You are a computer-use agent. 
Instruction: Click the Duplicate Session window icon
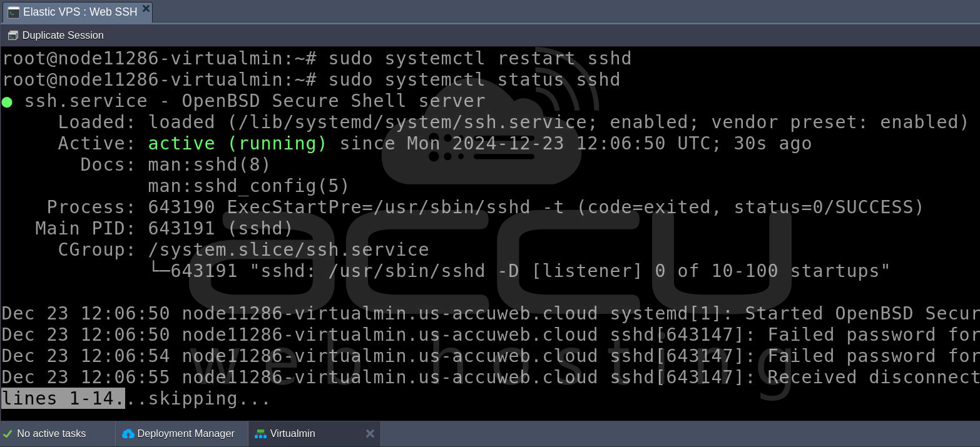point(13,36)
